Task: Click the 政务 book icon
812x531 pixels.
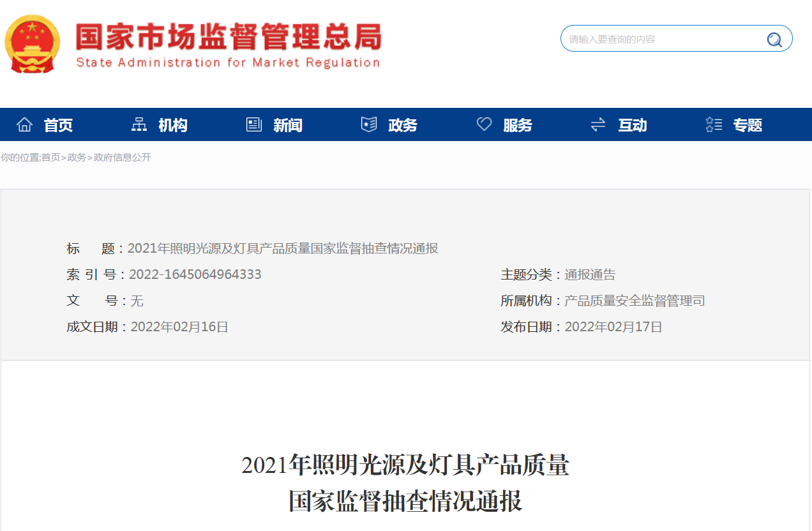Action: coord(369,124)
